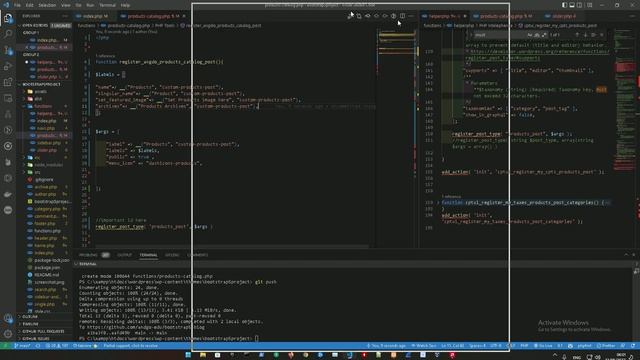Click the notifications bell in status bar

point(633,346)
